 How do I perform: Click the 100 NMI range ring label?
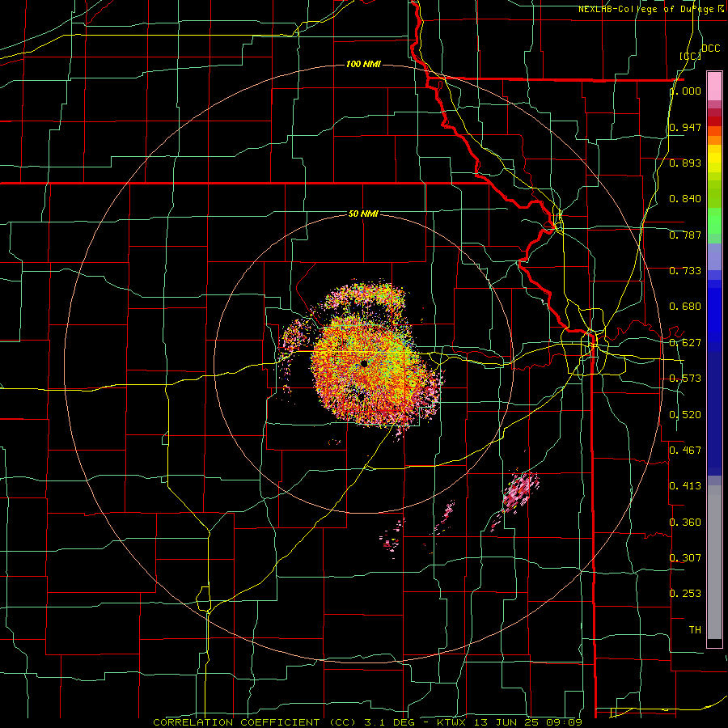pos(363,64)
